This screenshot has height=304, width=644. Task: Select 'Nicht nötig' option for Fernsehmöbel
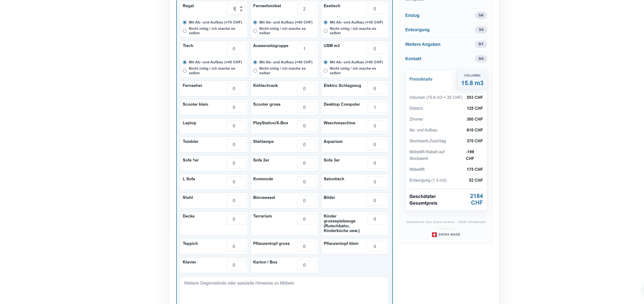pyautogui.click(x=255, y=31)
